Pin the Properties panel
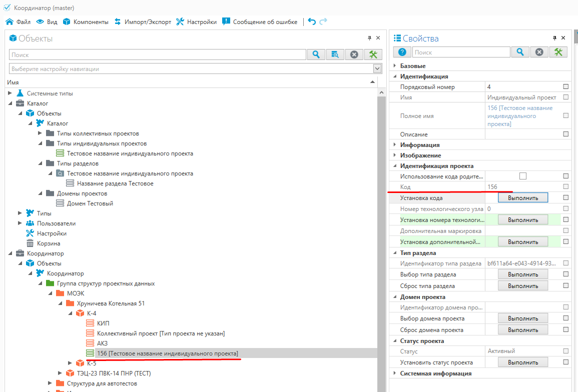The width and height of the screenshot is (578, 392). (554, 38)
